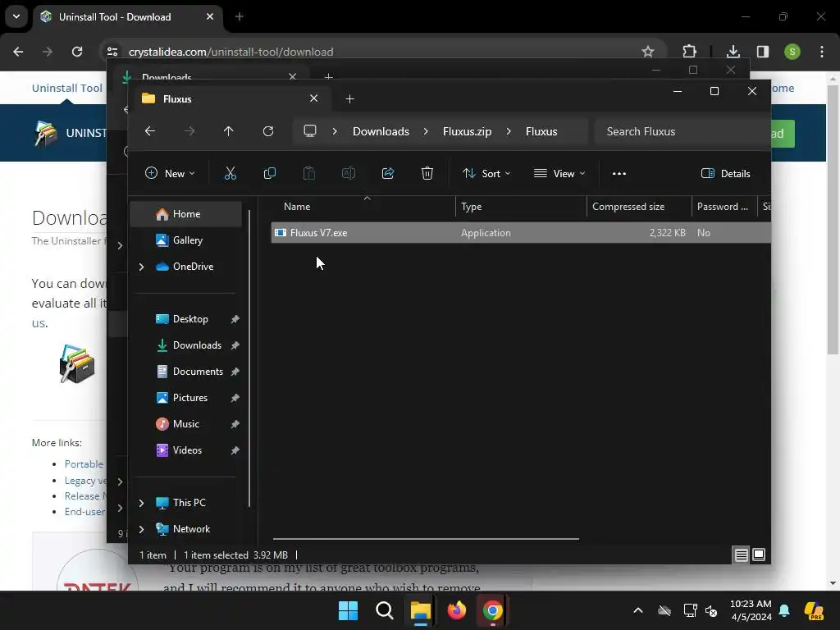
Task: Click chevron after Downloads in breadcrumb
Action: coord(426,131)
